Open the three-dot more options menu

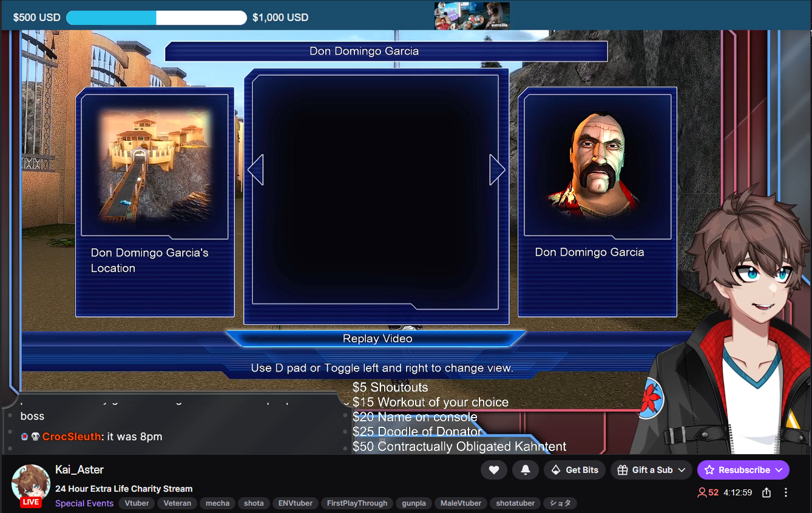tap(786, 492)
